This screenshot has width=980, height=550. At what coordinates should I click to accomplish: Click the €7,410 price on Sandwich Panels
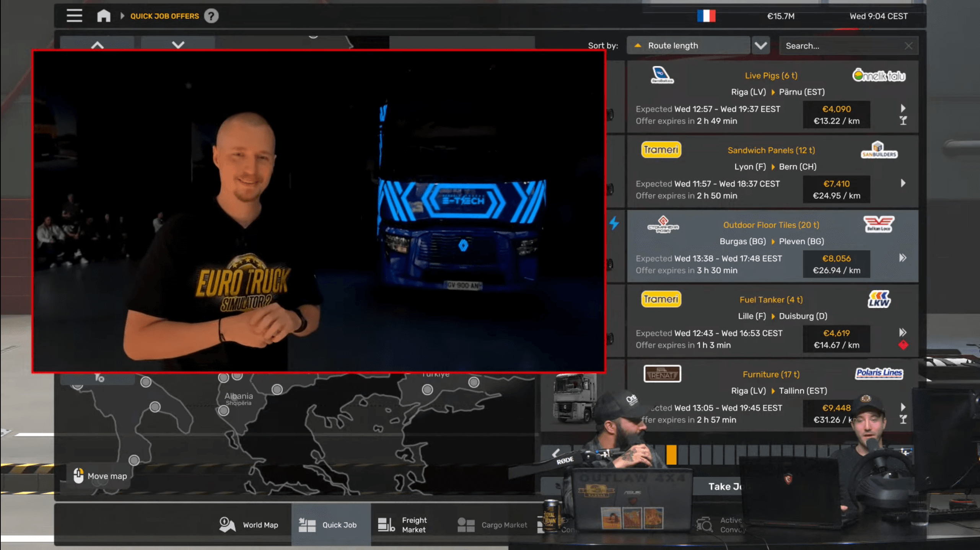point(837,184)
